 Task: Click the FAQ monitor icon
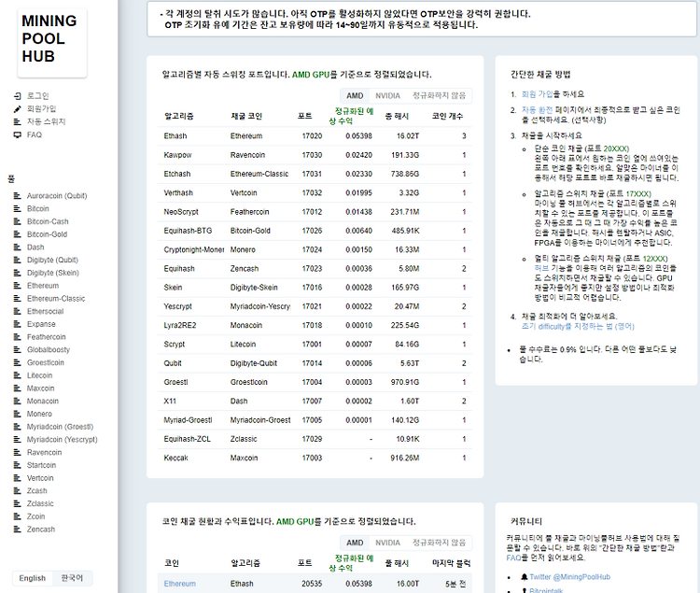[18, 134]
